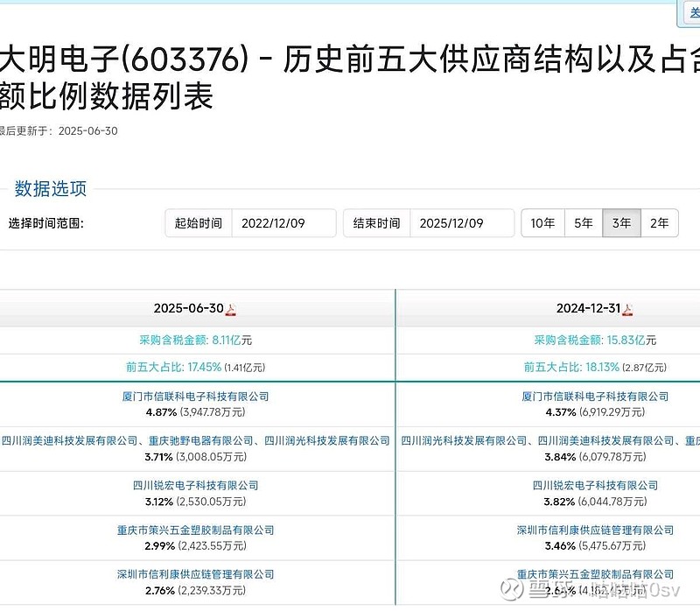Click the 3.12% (2,530.05万元) value
This screenshot has width=700, height=611.
coord(195,502)
